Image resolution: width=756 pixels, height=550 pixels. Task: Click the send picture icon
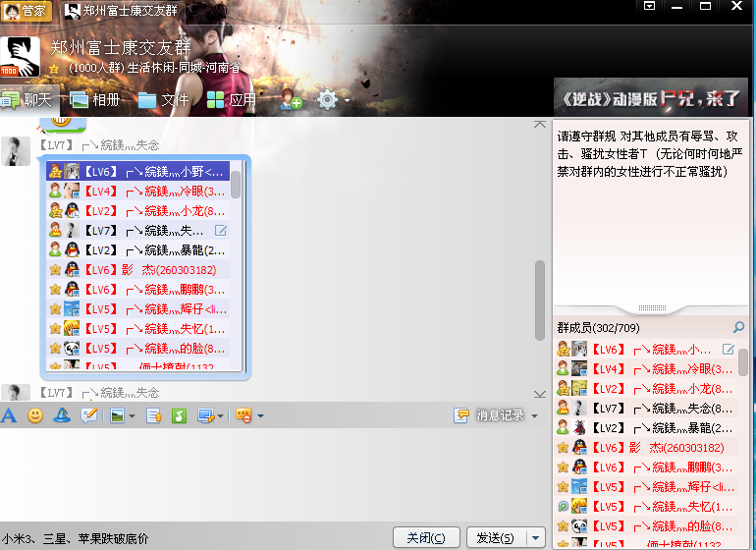(x=118, y=415)
